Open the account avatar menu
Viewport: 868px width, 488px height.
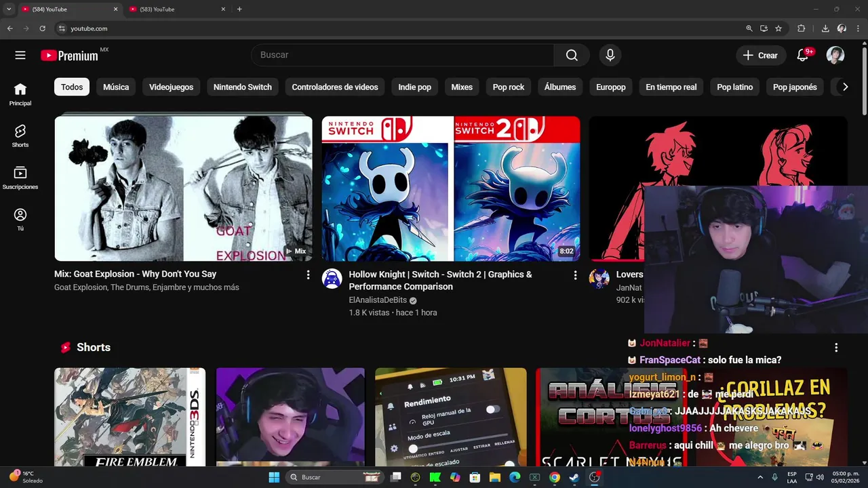[835, 56]
